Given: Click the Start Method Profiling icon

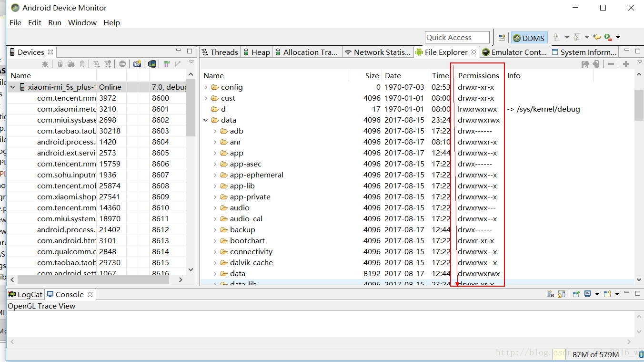Looking at the screenshot, I should coord(108,64).
